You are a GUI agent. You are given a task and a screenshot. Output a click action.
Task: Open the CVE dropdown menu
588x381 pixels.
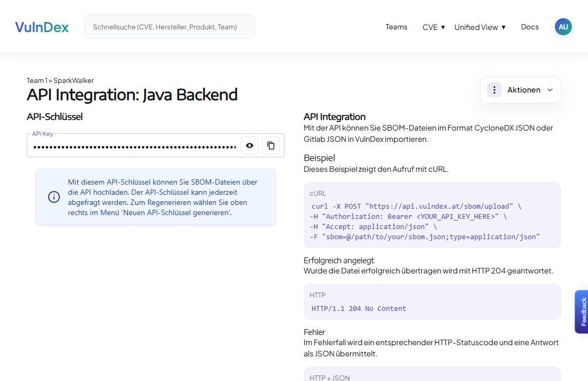[433, 27]
